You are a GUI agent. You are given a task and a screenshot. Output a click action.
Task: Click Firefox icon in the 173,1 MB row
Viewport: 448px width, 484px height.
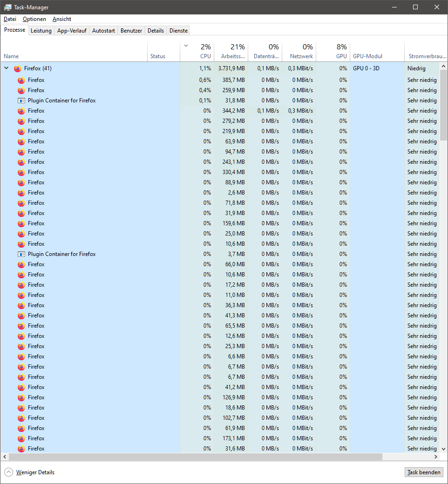coord(21,438)
